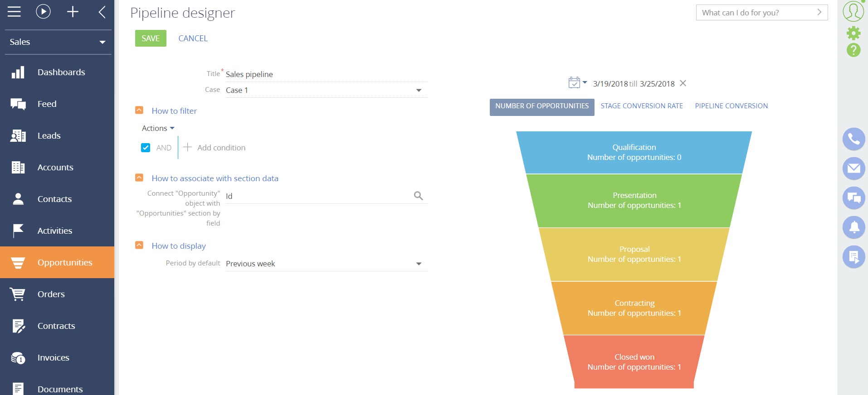Click the command line search field

756,13
